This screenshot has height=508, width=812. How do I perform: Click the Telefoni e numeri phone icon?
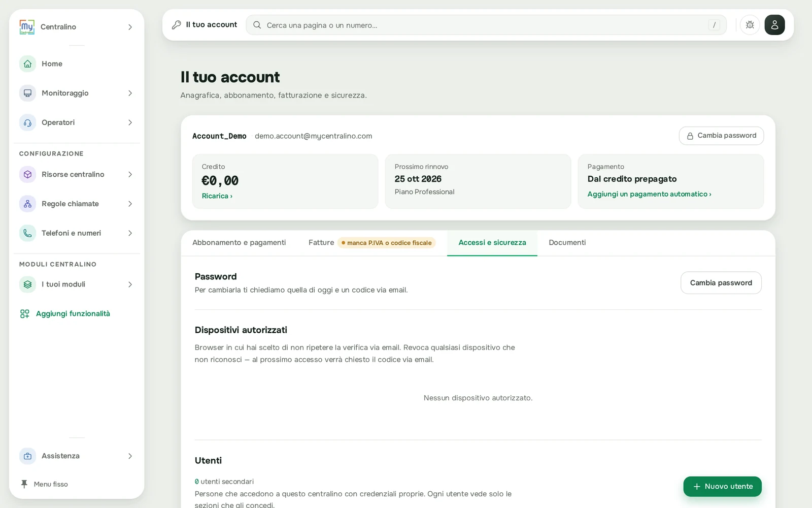(x=27, y=233)
